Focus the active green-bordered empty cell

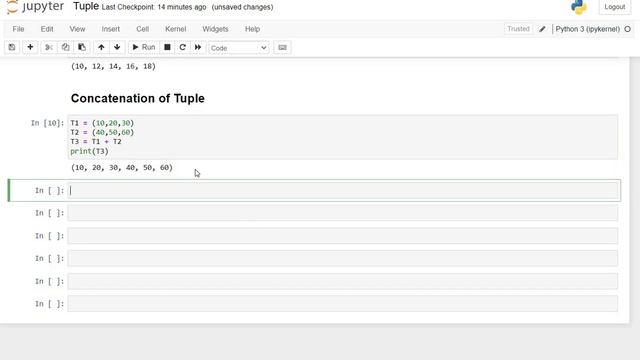tap(342, 191)
